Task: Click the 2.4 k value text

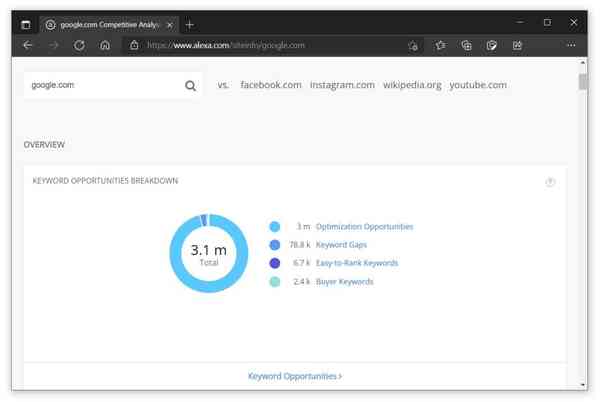Action: (x=302, y=282)
